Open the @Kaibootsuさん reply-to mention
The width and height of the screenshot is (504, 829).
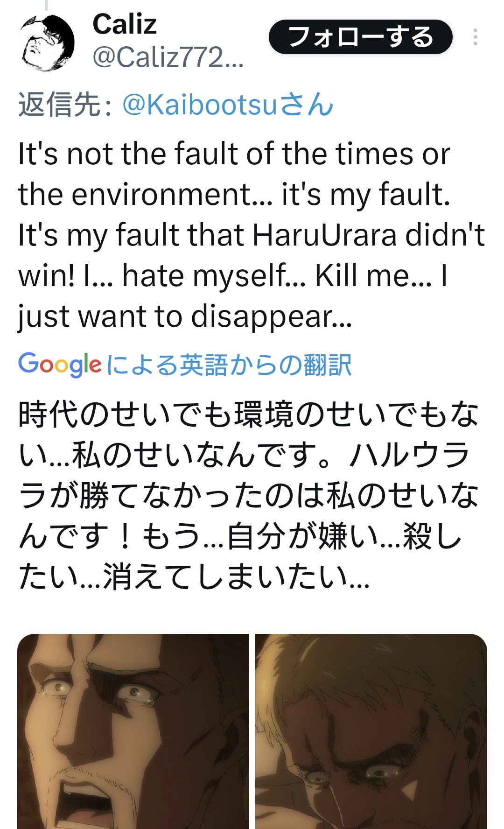pos(228,104)
